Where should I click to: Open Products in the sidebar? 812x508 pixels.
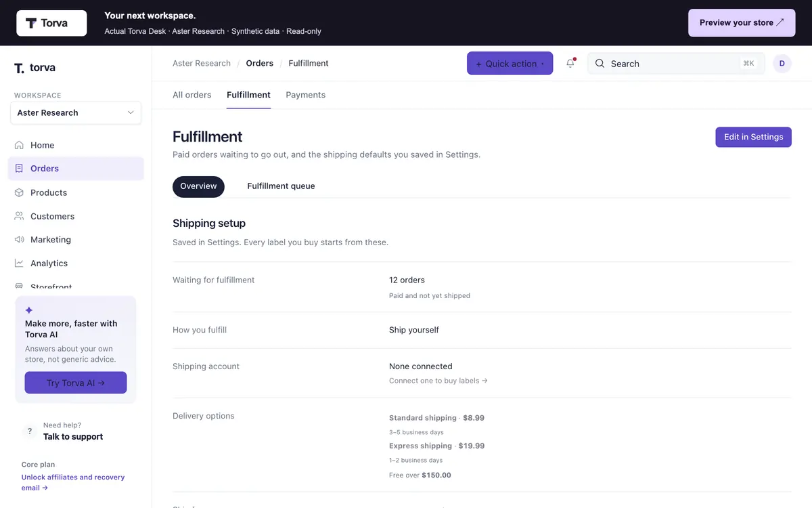[76, 192]
